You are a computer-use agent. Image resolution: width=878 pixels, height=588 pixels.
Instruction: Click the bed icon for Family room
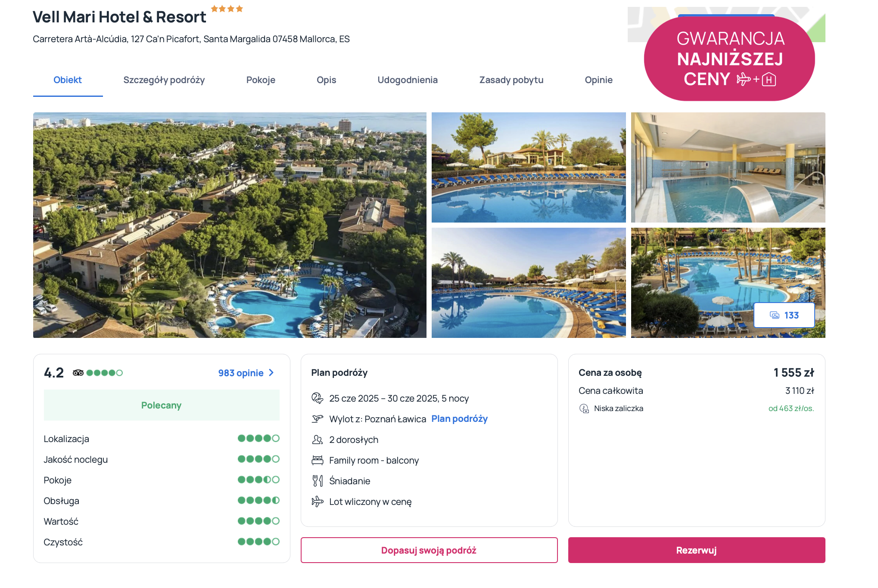[318, 460]
